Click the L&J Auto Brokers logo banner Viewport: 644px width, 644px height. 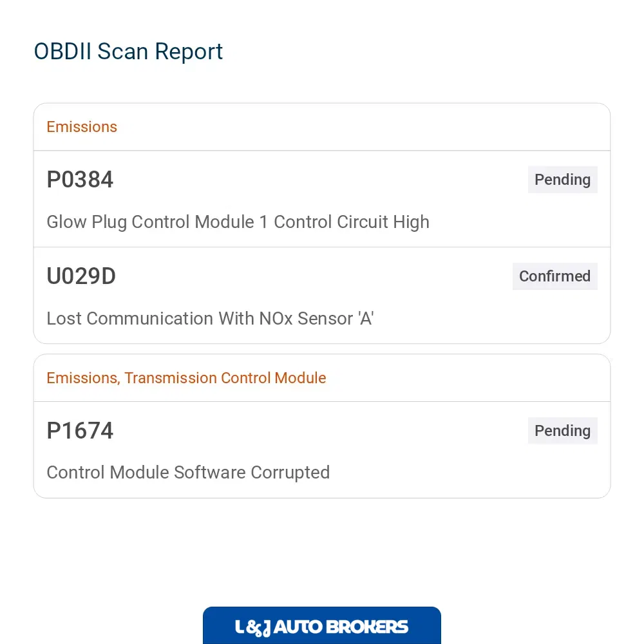pos(321,625)
